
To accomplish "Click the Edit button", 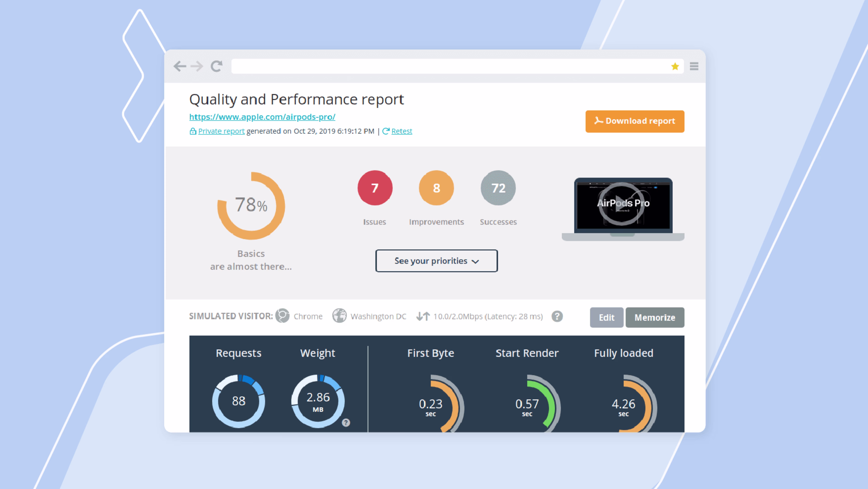I will pos(606,317).
